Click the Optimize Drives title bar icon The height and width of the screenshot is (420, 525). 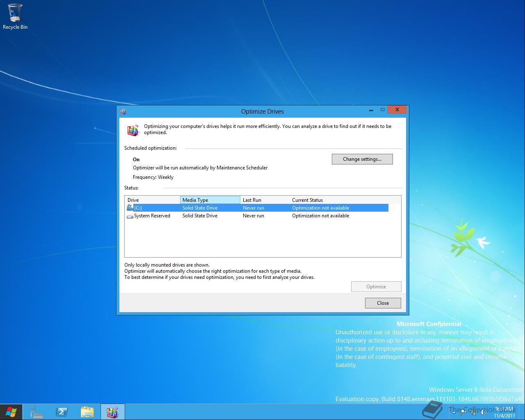point(123,111)
